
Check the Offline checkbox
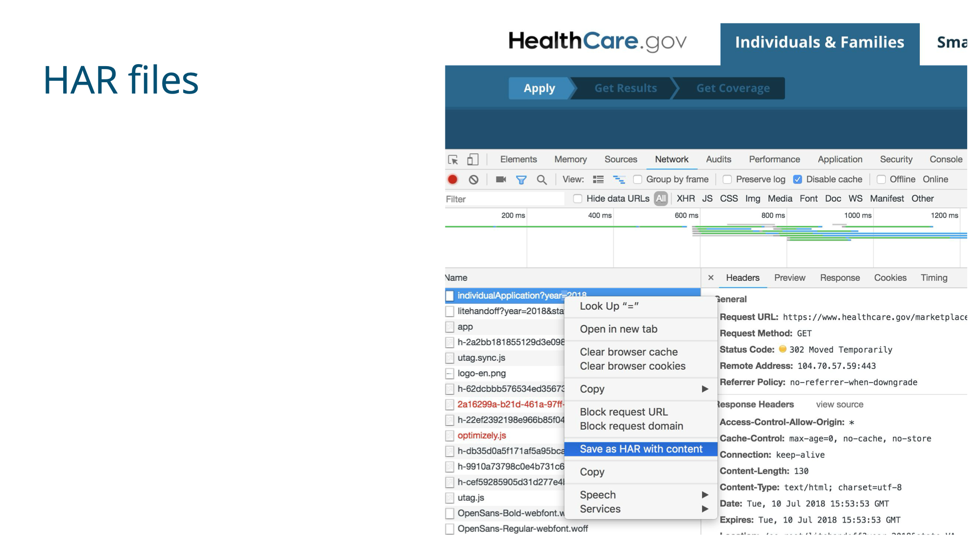click(881, 180)
